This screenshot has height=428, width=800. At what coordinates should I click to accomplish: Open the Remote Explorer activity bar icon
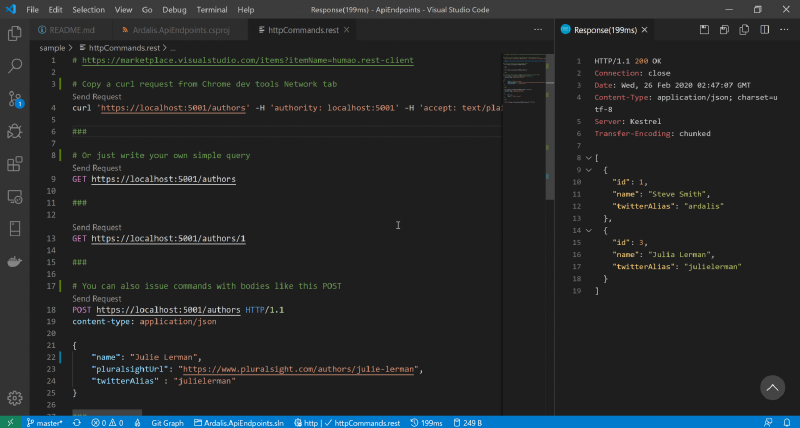pyautogui.click(x=15, y=197)
